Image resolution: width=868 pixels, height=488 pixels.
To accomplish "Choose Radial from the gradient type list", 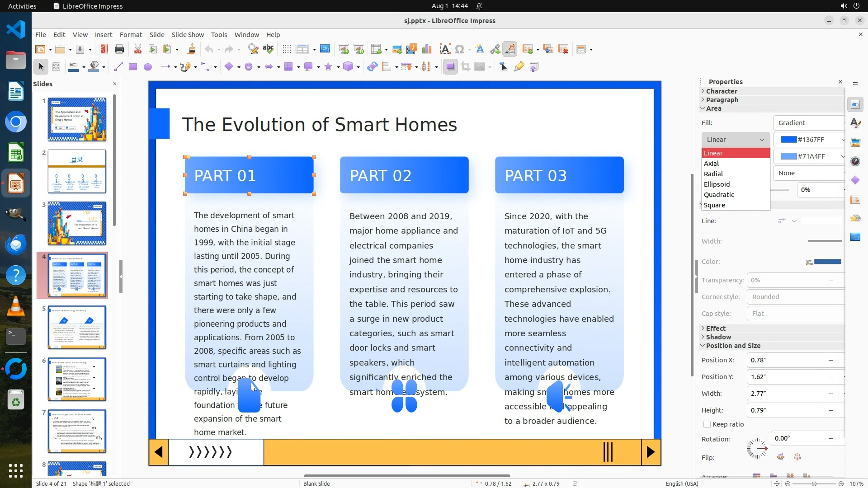I will pyautogui.click(x=713, y=174).
